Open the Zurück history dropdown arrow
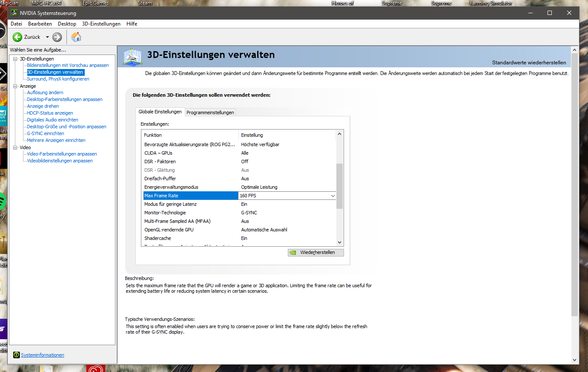The image size is (588, 372). click(x=47, y=37)
